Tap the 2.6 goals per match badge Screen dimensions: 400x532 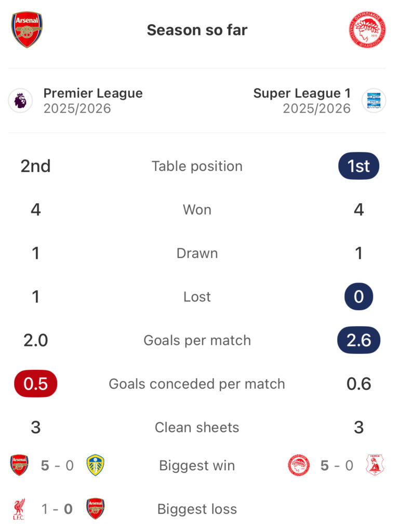(x=358, y=340)
